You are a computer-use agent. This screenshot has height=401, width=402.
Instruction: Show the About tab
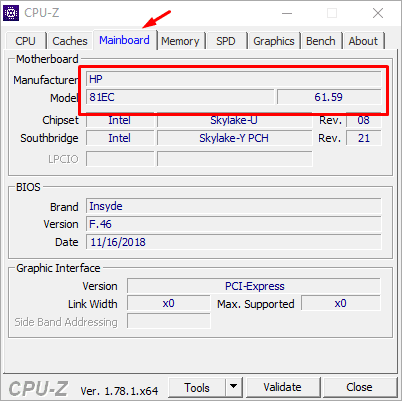[363, 41]
